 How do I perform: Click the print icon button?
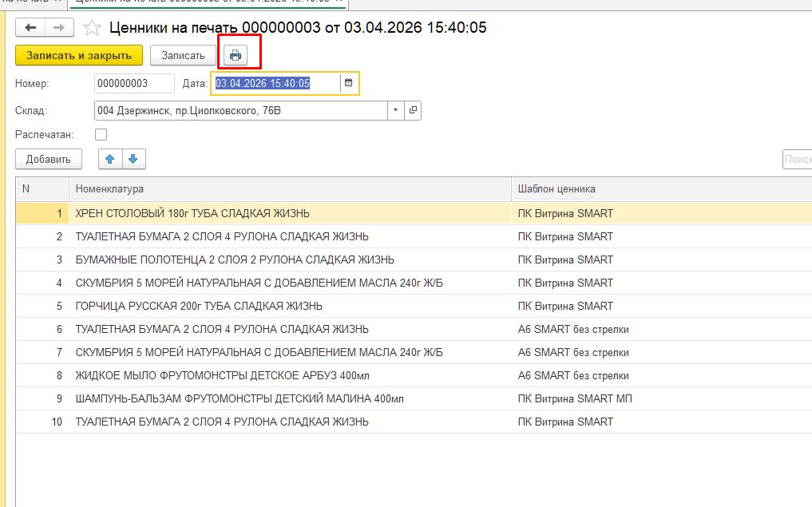click(236, 55)
